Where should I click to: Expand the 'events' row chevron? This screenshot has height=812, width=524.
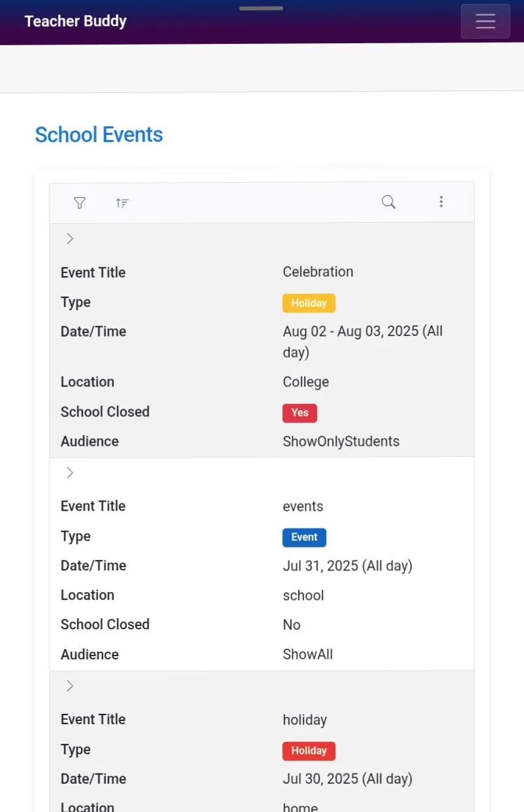click(x=70, y=473)
